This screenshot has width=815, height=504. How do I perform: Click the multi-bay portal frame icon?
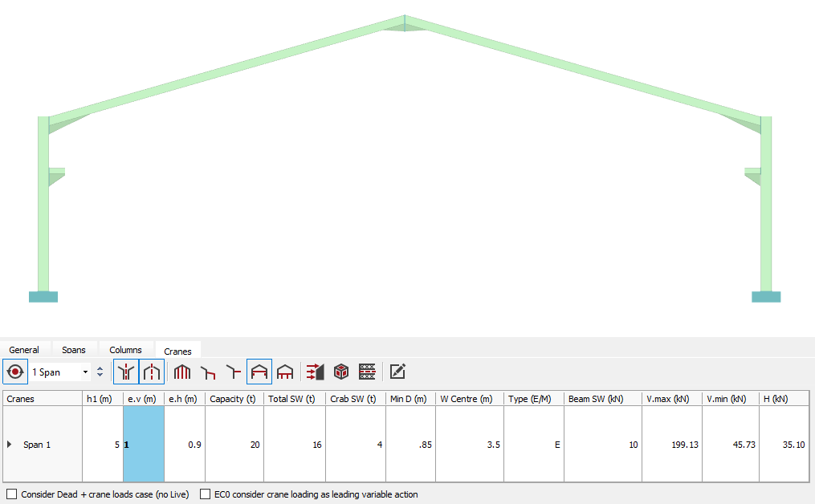click(x=182, y=372)
